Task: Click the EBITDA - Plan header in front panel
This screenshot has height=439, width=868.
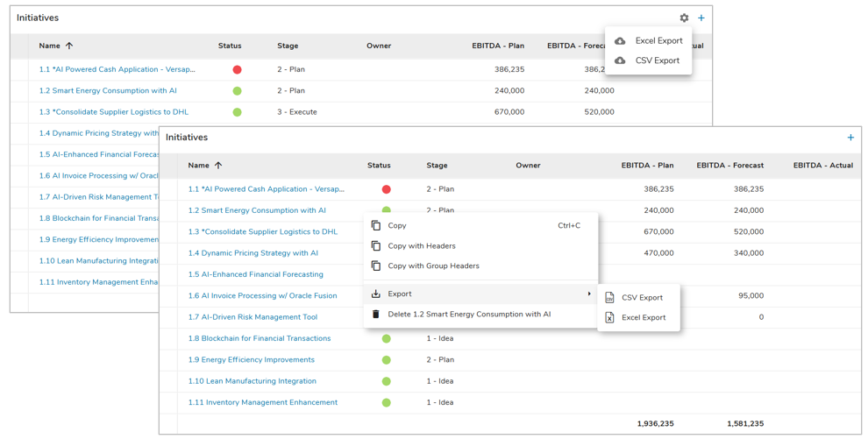Action: click(647, 166)
